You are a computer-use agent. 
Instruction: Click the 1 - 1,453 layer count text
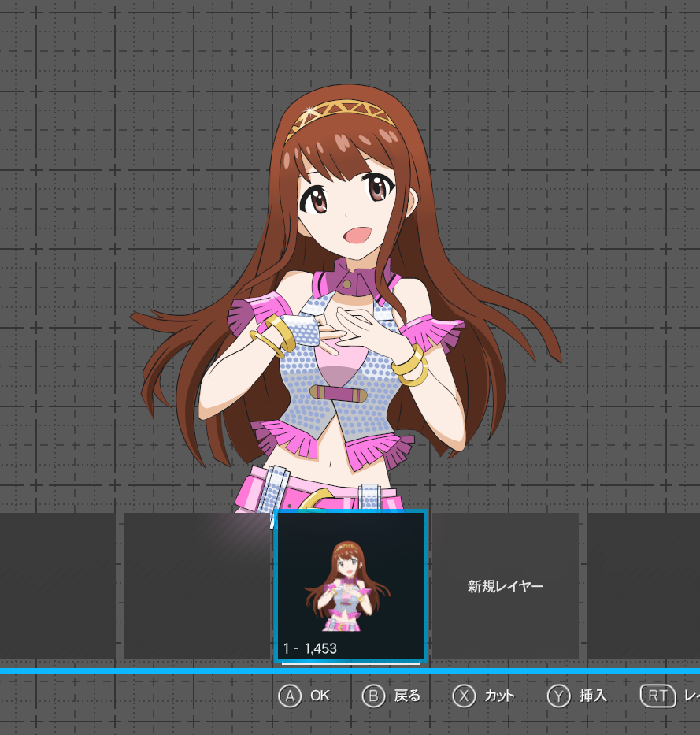(x=309, y=649)
